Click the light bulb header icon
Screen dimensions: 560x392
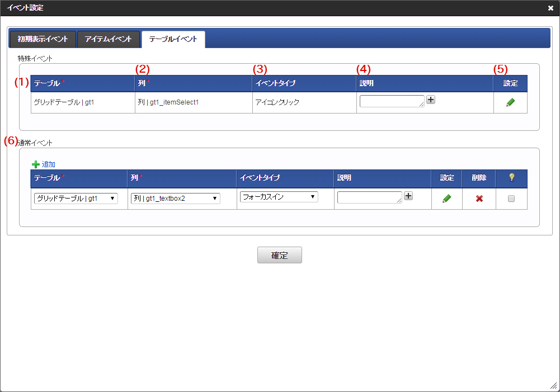[512, 177]
